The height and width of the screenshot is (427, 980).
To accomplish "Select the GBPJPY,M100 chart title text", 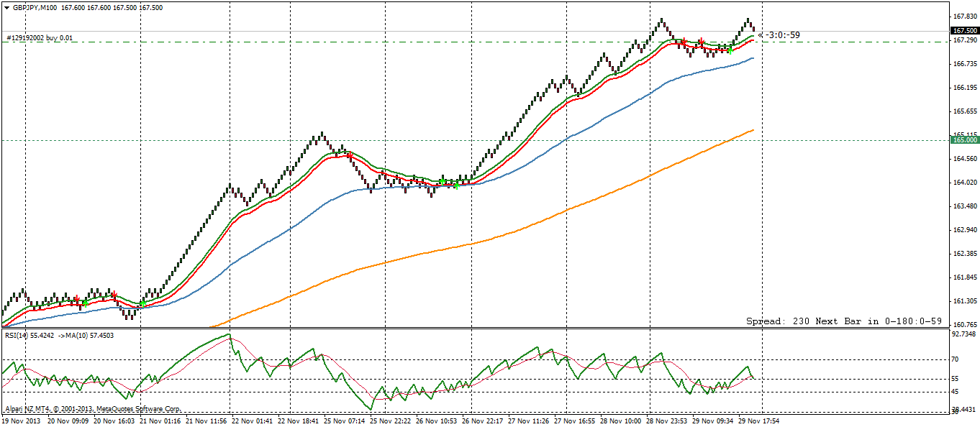I will (34, 7).
